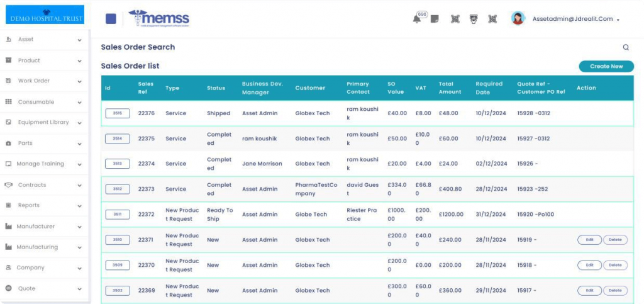
Task: Click the Contracts handshake icon in sidebar
Action: coord(9,185)
